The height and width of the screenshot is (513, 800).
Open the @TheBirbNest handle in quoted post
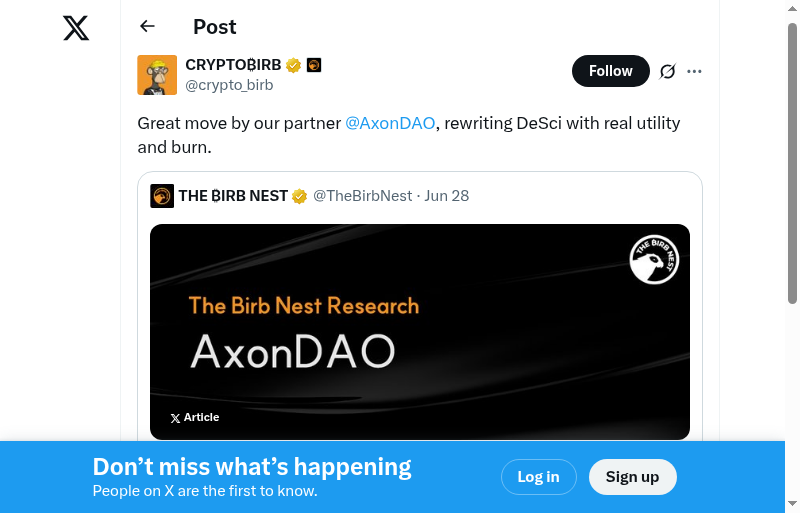[362, 196]
